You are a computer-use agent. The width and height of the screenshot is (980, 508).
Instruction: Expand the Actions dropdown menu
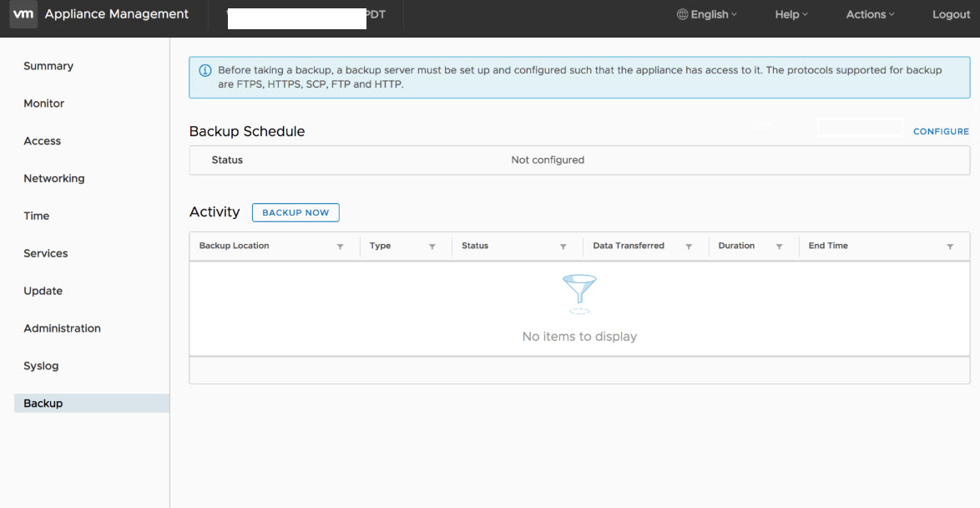click(870, 14)
